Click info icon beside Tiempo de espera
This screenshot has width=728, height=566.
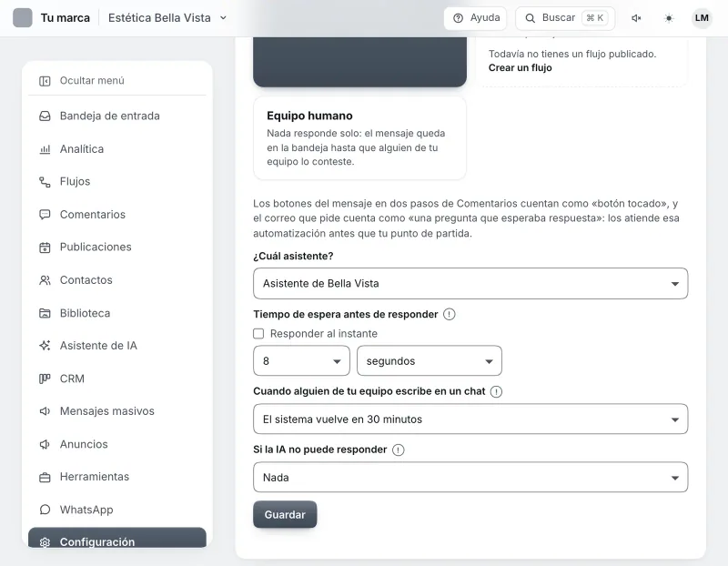449,314
